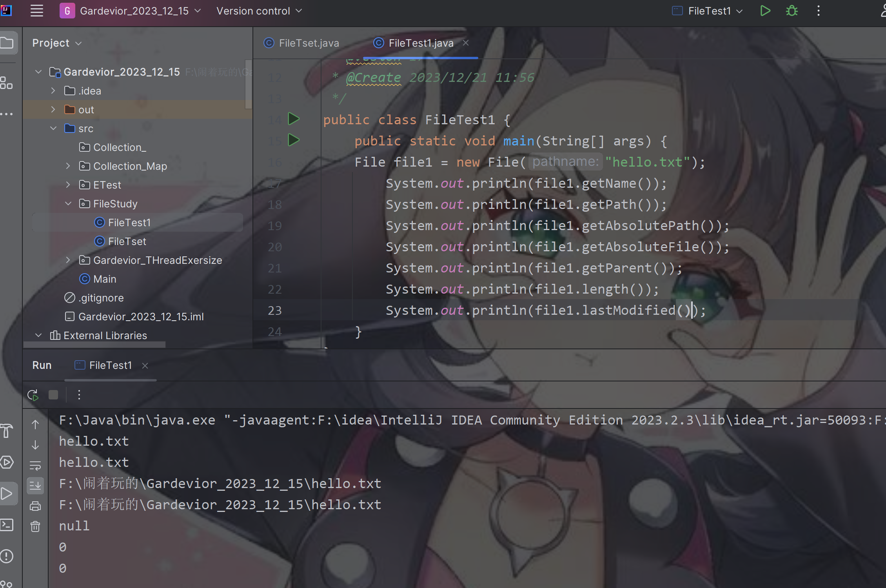The height and width of the screenshot is (588, 886).
Task: Click the run gutter icon beside main method
Action: (294, 140)
